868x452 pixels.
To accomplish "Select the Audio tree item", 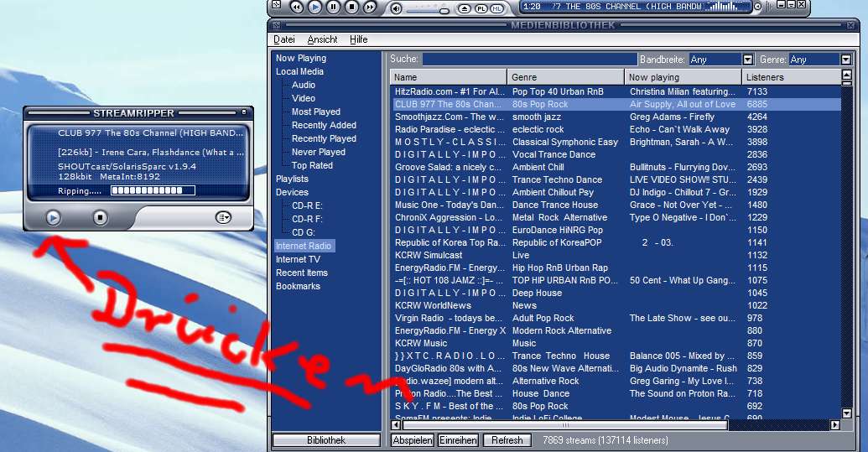I will tap(304, 85).
